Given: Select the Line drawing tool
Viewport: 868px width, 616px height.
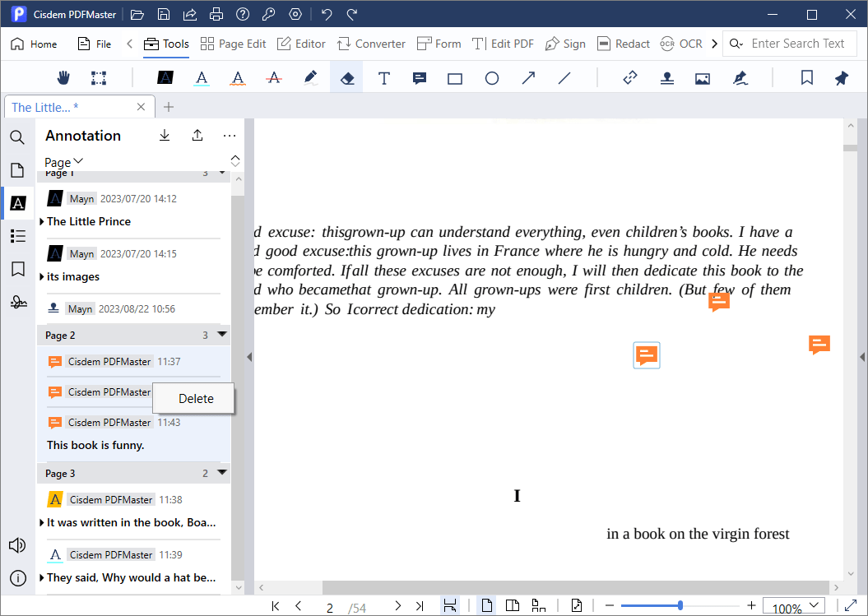Looking at the screenshot, I should coord(564,78).
